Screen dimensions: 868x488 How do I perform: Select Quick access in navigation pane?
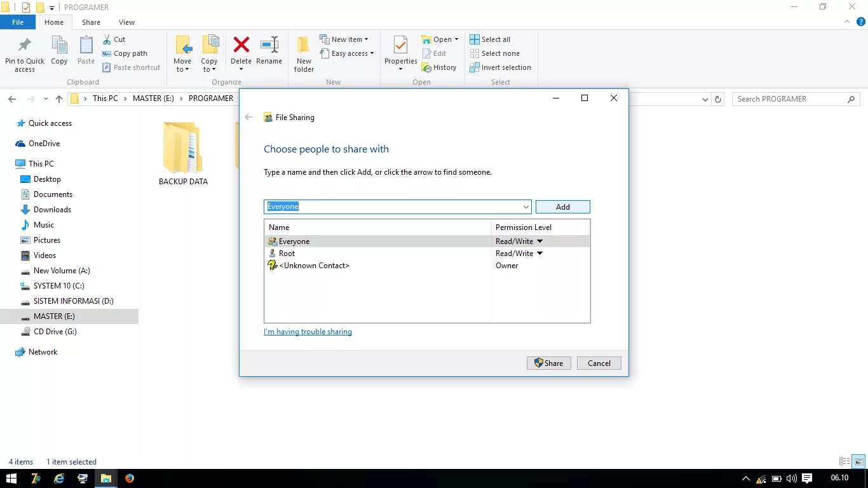(x=50, y=123)
